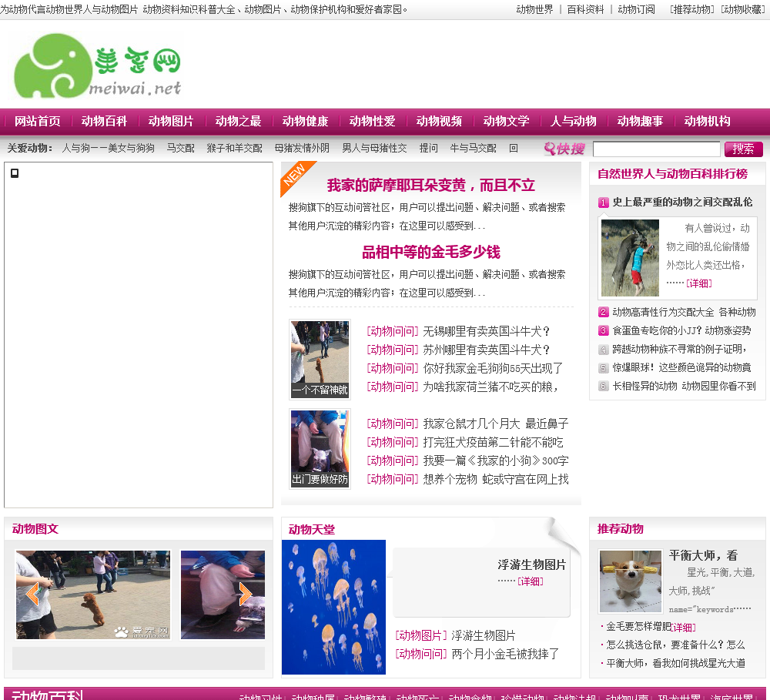
Task: Open question 我家仓鼠才几个月大 最近鼻子
Action: point(496,424)
